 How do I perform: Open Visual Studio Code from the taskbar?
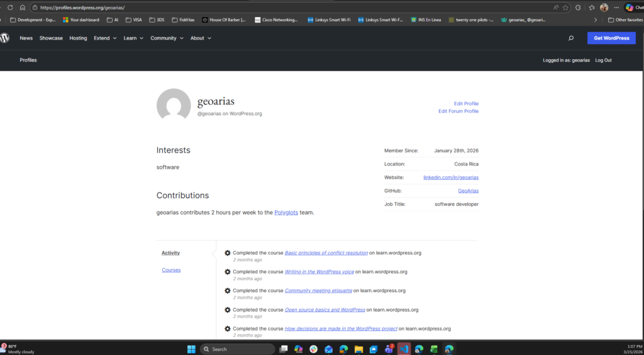click(404, 349)
